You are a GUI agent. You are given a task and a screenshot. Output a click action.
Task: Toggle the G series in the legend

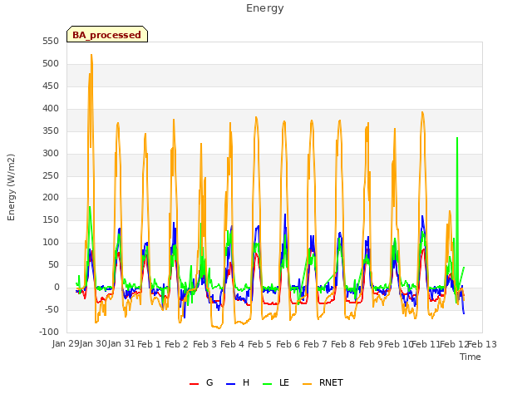tap(209, 382)
